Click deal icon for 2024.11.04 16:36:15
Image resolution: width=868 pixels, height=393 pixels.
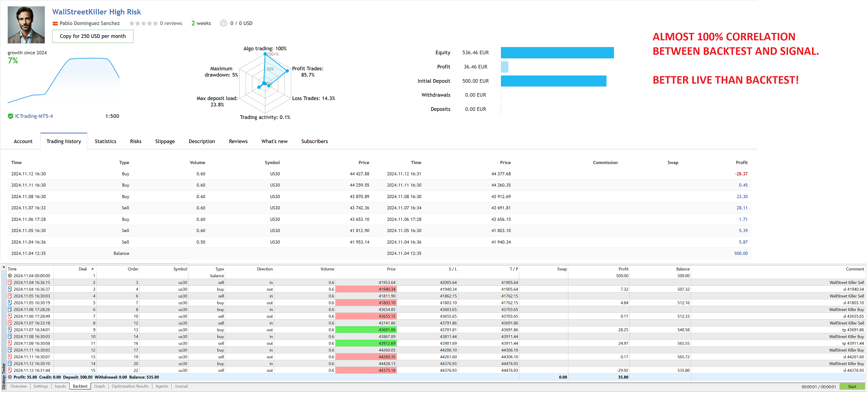[x=10, y=283]
